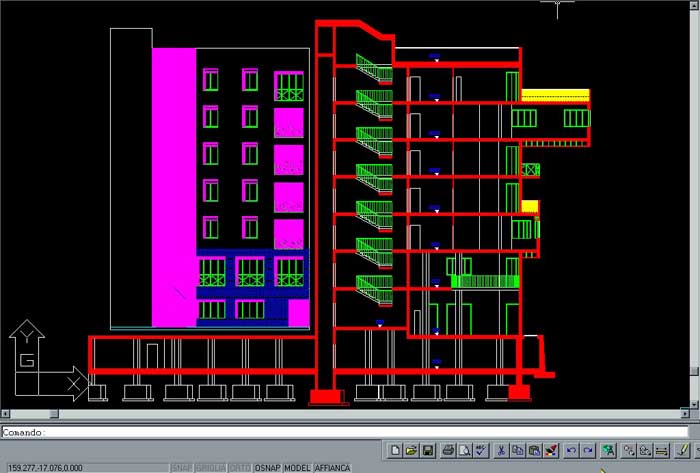
Task: Toggle SNAP mode in the status bar
Action: pos(182,467)
